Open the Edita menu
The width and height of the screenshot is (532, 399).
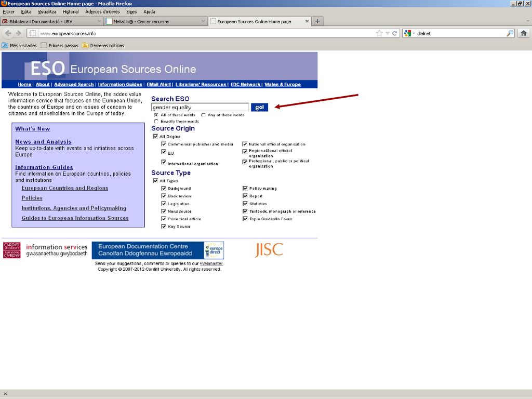(x=26, y=11)
